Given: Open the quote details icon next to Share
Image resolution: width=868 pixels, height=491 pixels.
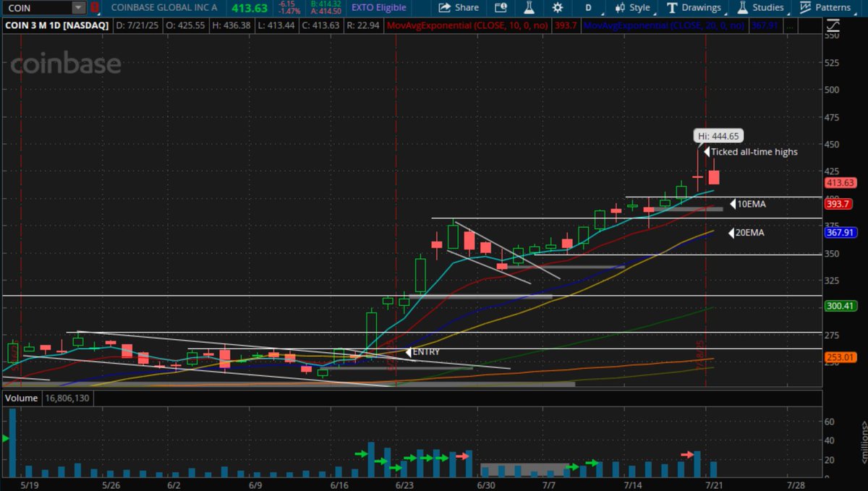Looking at the screenshot, I should [501, 8].
